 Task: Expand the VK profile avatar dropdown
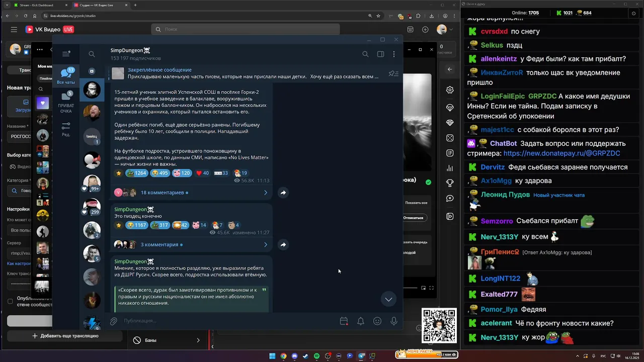click(x=445, y=30)
